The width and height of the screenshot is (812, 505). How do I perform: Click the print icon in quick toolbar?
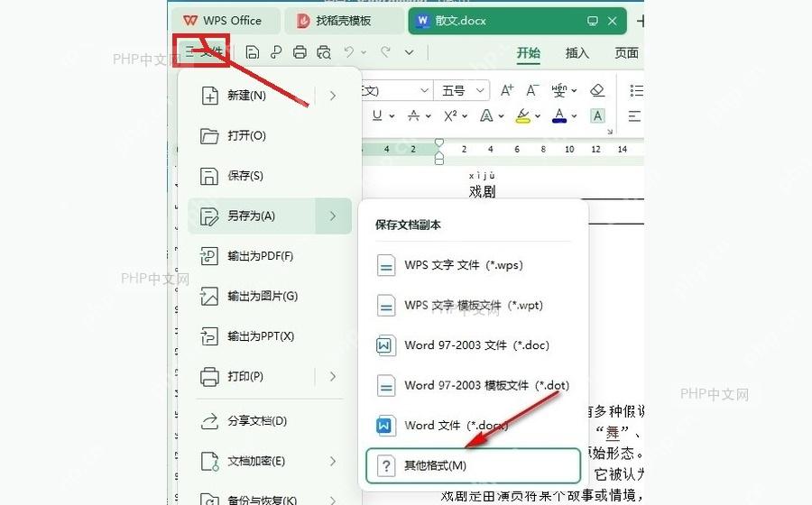(x=300, y=52)
